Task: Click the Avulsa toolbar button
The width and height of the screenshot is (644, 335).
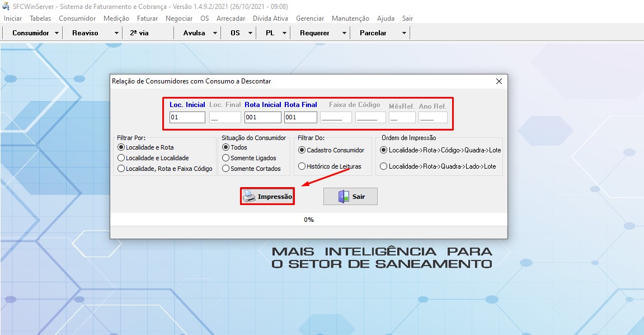Action: tap(194, 33)
